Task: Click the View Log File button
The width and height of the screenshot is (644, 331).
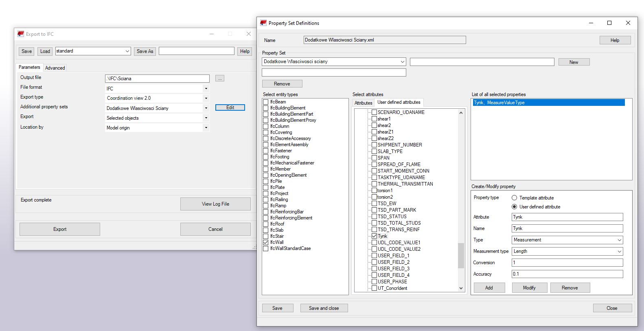Action: (x=215, y=204)
